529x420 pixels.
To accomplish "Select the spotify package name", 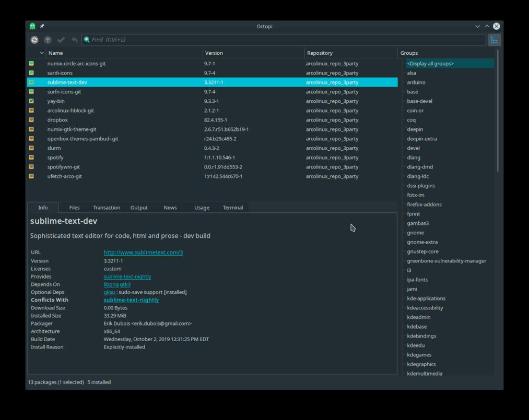I will tap(55, 158).
